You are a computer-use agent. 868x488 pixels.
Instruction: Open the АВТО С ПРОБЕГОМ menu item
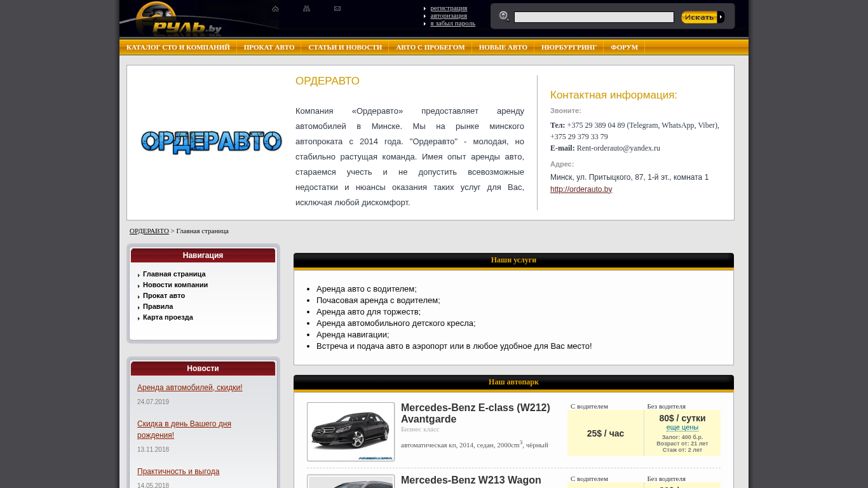430,47
